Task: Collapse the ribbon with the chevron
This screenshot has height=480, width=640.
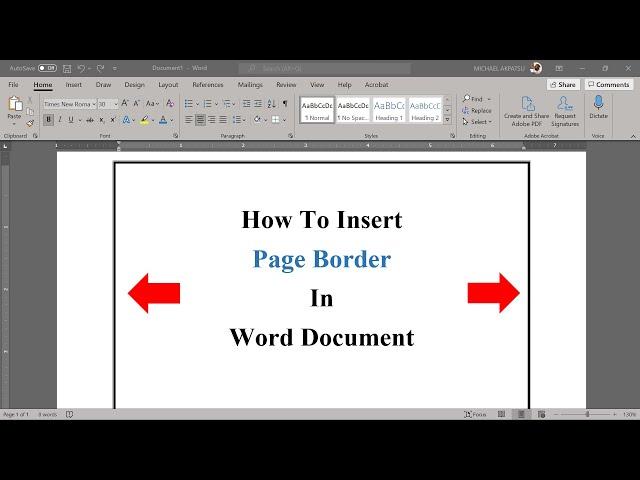Action: click(633, 136)
